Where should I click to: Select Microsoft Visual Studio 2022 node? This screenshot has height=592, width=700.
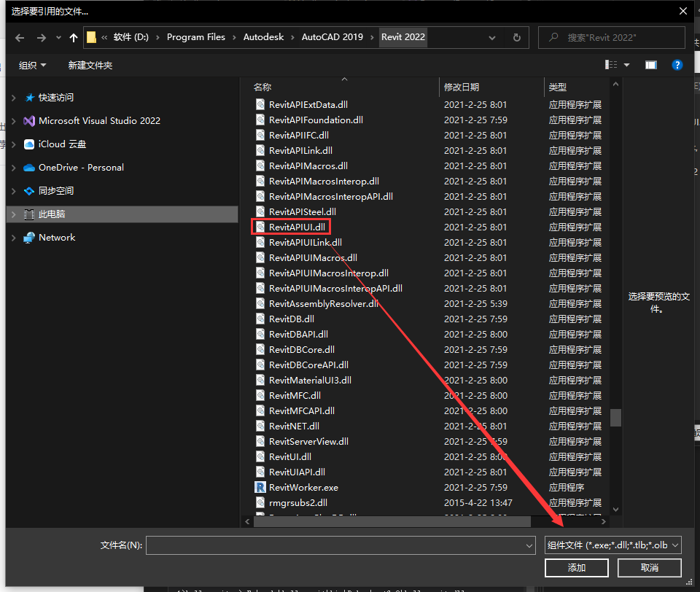[99, 120]
